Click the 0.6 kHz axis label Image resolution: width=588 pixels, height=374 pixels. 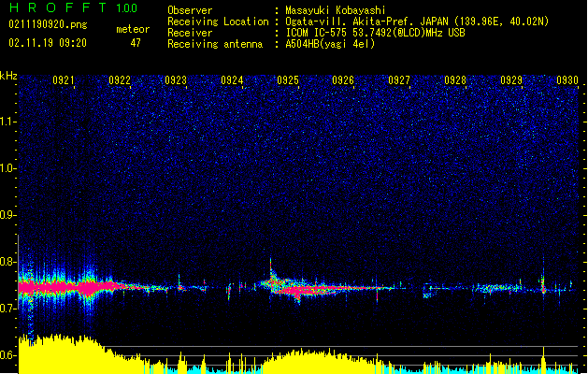pyautogui.click(x=8, y=355)
